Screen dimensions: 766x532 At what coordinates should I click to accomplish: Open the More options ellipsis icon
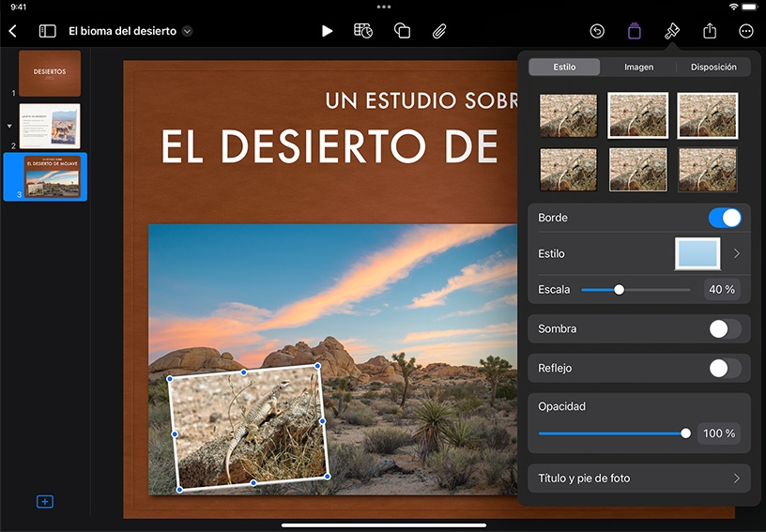pos(746,31)
